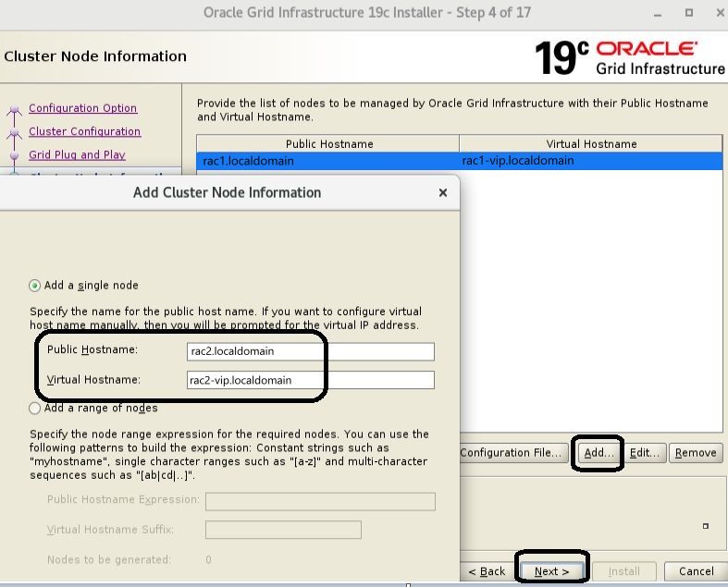Select the Add a single node option
This screenshot has height=587, width=728.
(x=35, y=286)
